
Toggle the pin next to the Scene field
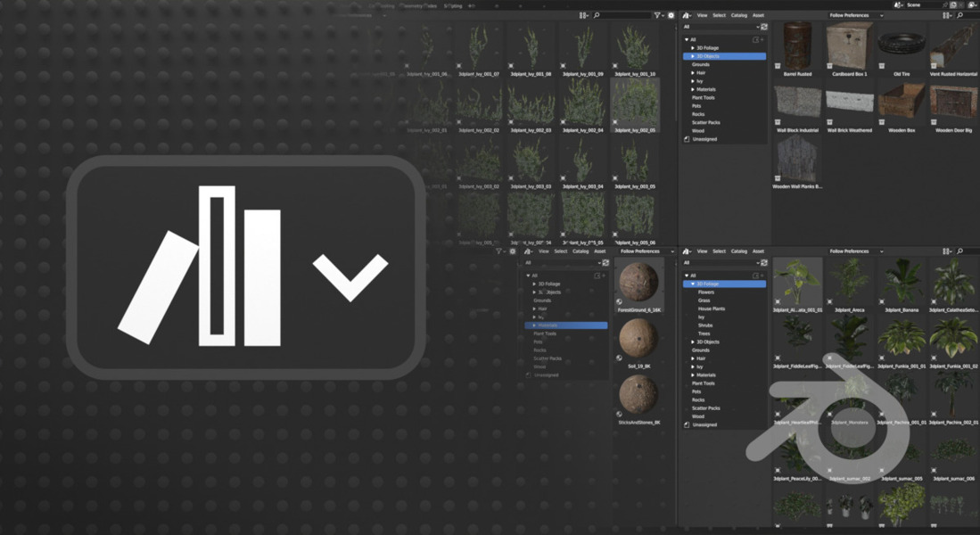click(x=943, y=4)
